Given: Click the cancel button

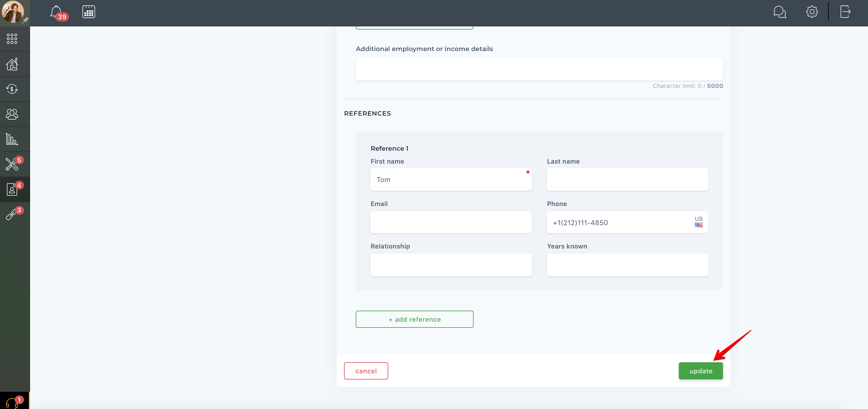Looking at the screenshot, I should (x=366, y=371).
